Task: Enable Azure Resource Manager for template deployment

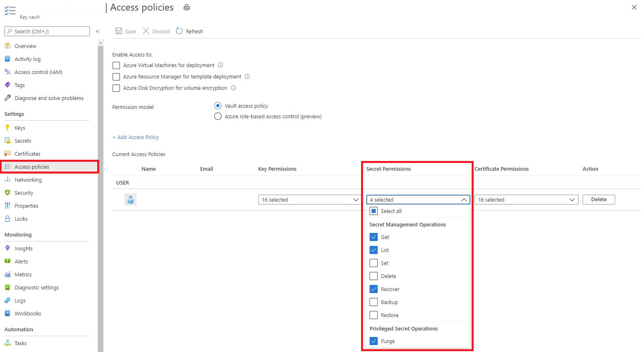Action: pos(116,77)
